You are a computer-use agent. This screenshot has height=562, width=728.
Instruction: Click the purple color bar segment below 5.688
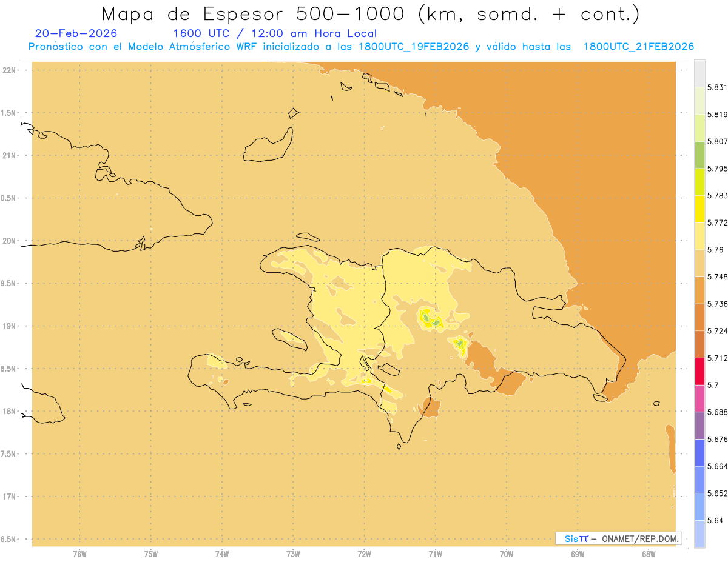point(699,426)
